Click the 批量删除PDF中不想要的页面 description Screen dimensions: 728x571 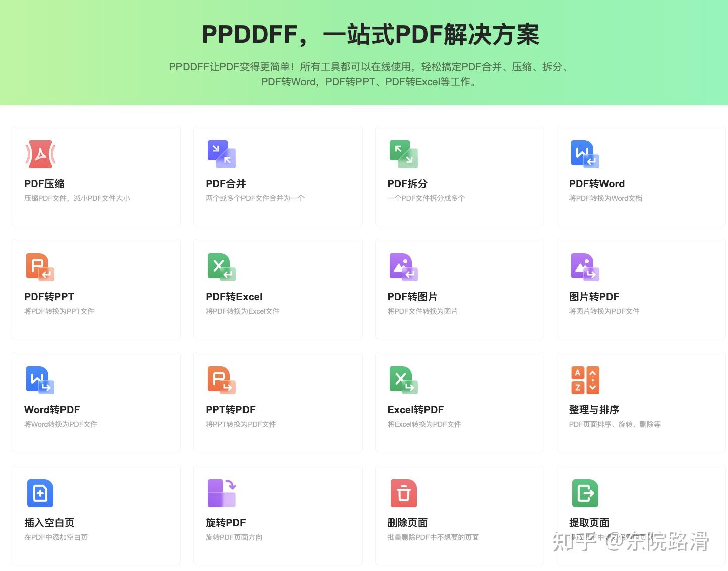click(x=433, y=537)
